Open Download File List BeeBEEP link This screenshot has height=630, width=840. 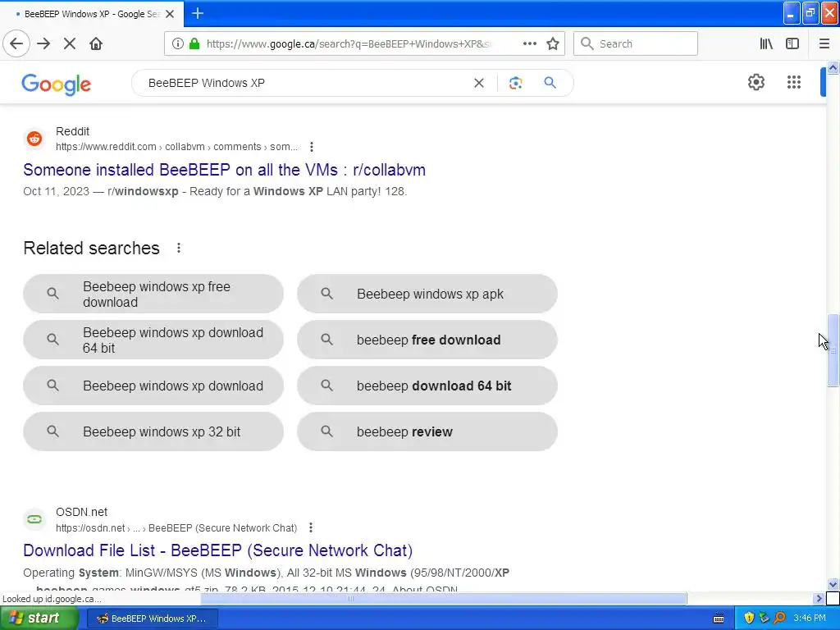[218, 550]
